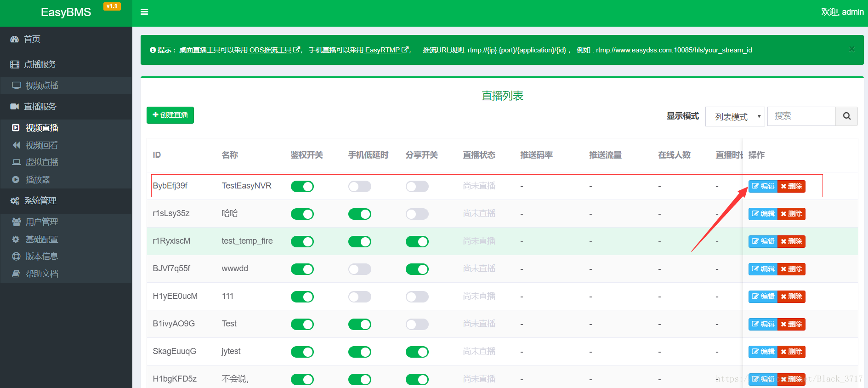The width and height of the screenshot is (868, 388).
Task: Click the 直播状态 column header
Action: [x=479, y=155]
